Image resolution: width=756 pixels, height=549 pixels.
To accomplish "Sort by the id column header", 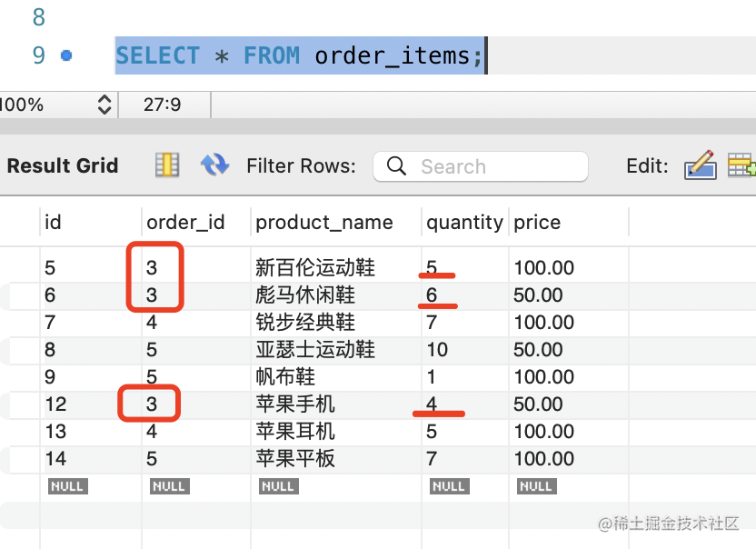I will click(x=53, y=223).
